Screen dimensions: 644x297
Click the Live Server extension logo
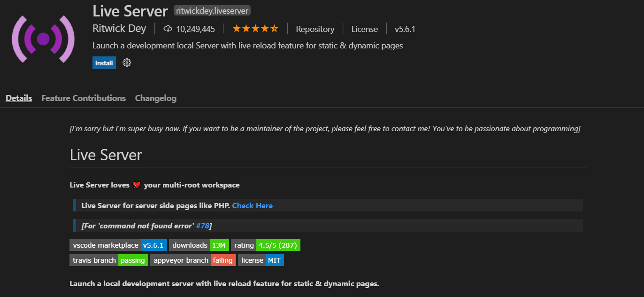(43, 39)
